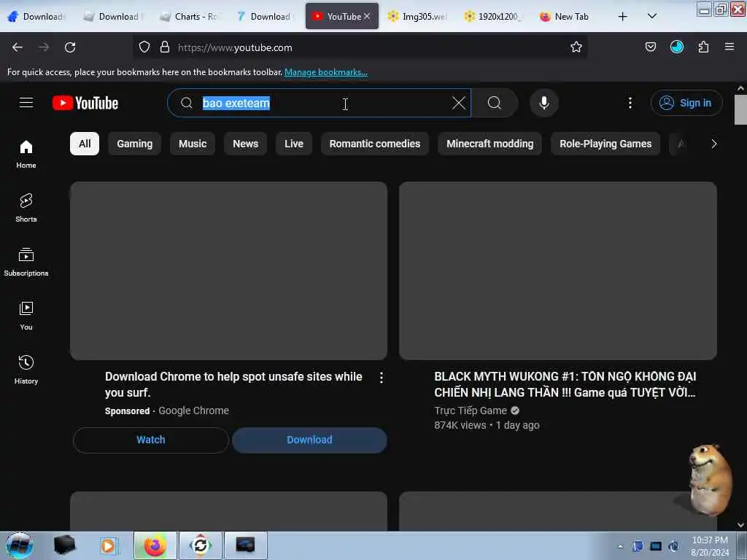The height and width of the screenshot is (560, 747).
Task: Open ad options three-dot menu
Action: [x=381, y=378]
